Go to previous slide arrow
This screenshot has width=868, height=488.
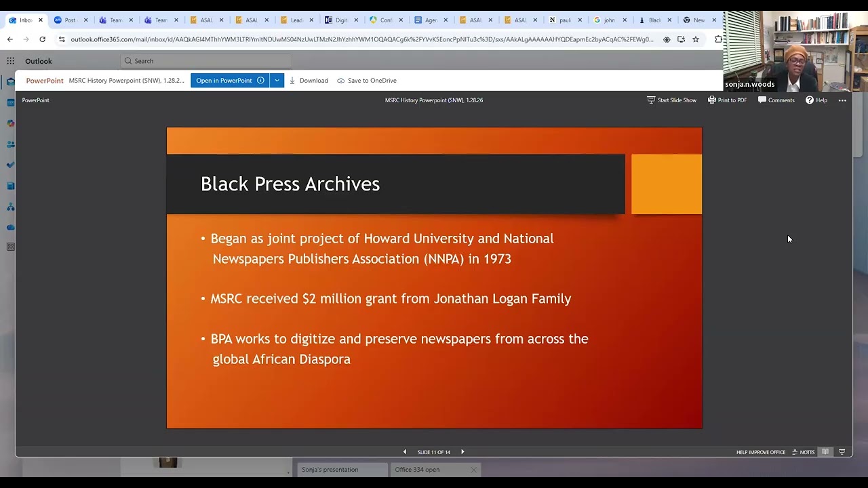(405, 452)
